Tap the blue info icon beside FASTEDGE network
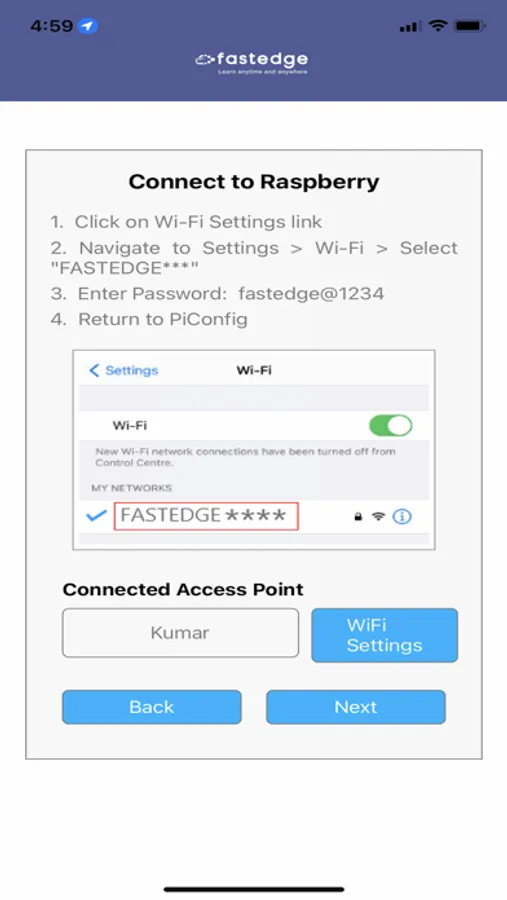 (x=402, y=517)
